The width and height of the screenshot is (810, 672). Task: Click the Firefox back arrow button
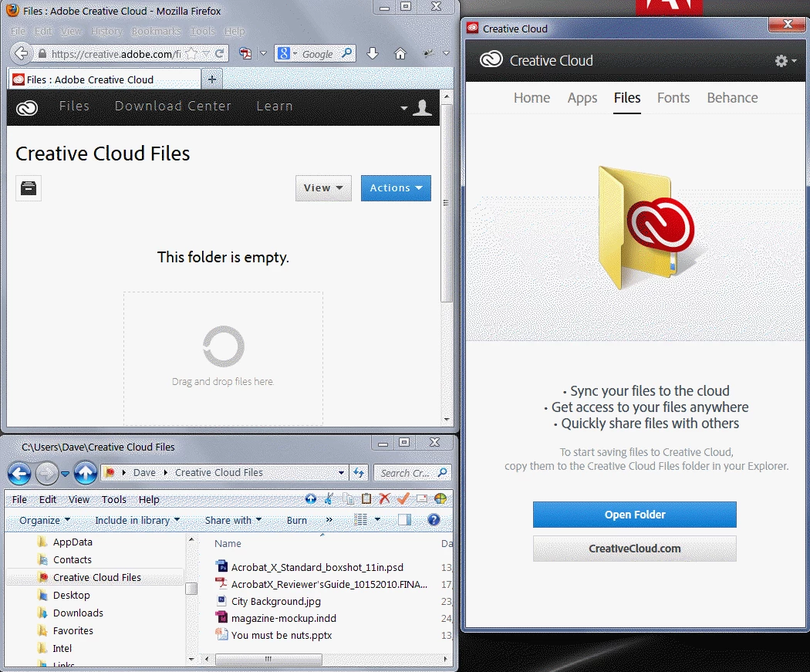[21, 53]
